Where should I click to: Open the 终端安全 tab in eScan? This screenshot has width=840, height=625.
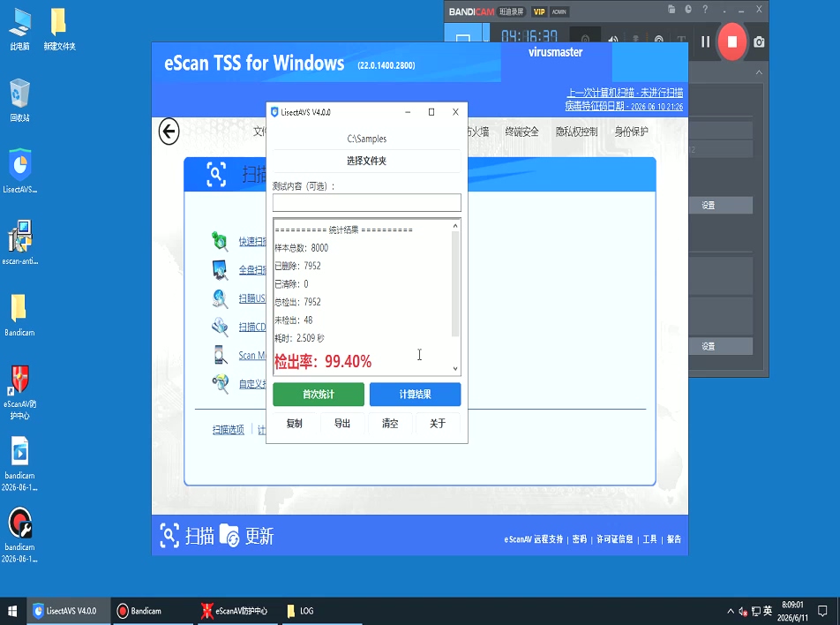521,132
